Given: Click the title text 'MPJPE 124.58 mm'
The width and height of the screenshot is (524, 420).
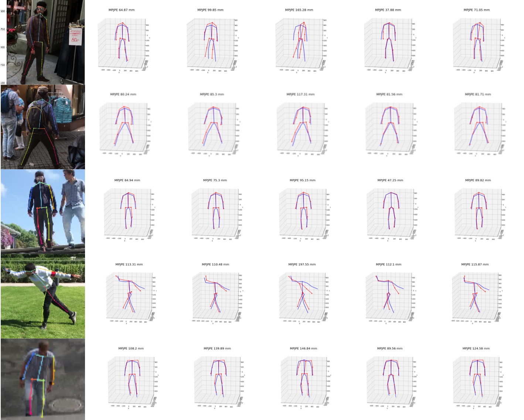Looking at the screenshot, I should pos(476,348).
